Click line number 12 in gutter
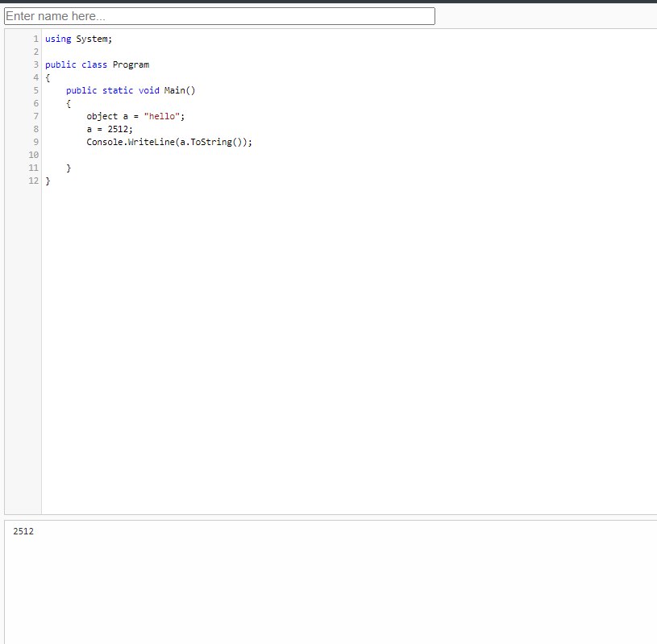This screenshot has height=644, width=657. click(x=34, y=181)
